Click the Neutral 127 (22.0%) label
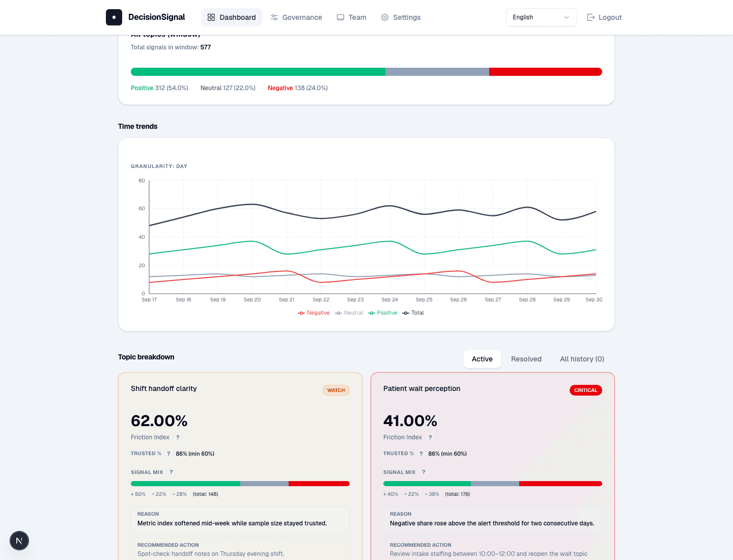 click(228, 88)
